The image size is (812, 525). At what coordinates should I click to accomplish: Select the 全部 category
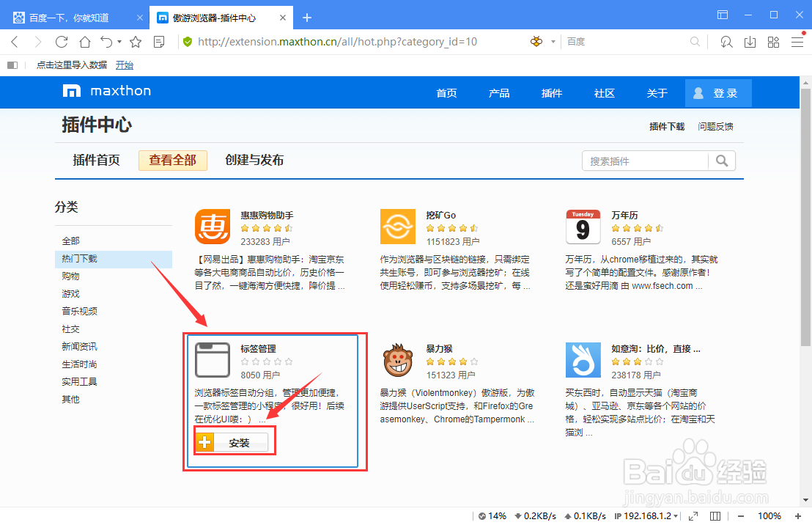point(71,241)
